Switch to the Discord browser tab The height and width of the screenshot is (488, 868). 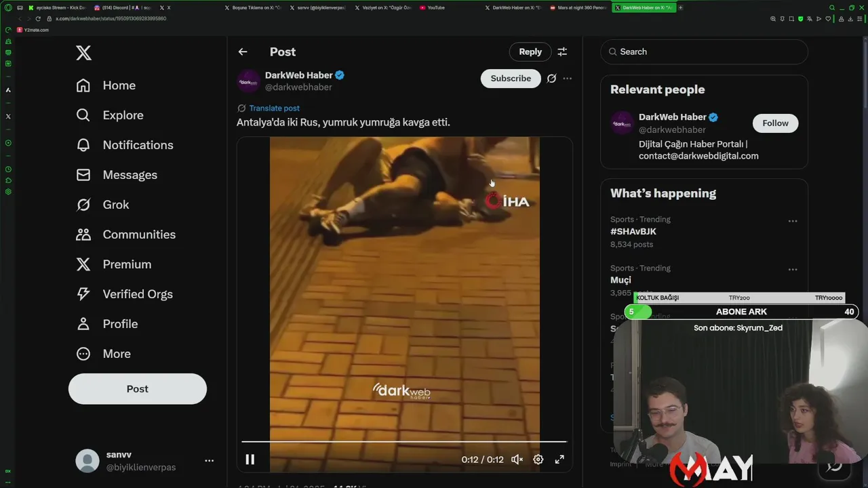[x=123, y=7]
